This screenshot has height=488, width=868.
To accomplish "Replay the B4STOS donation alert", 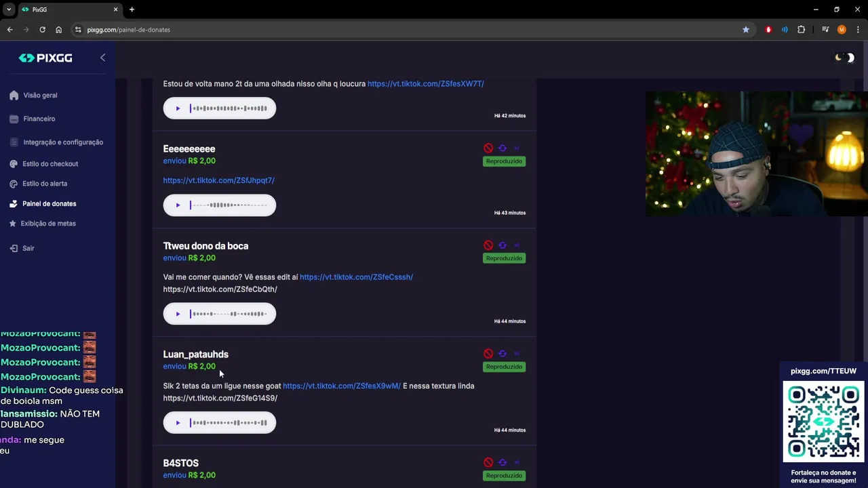I will [x=502, y=462].
